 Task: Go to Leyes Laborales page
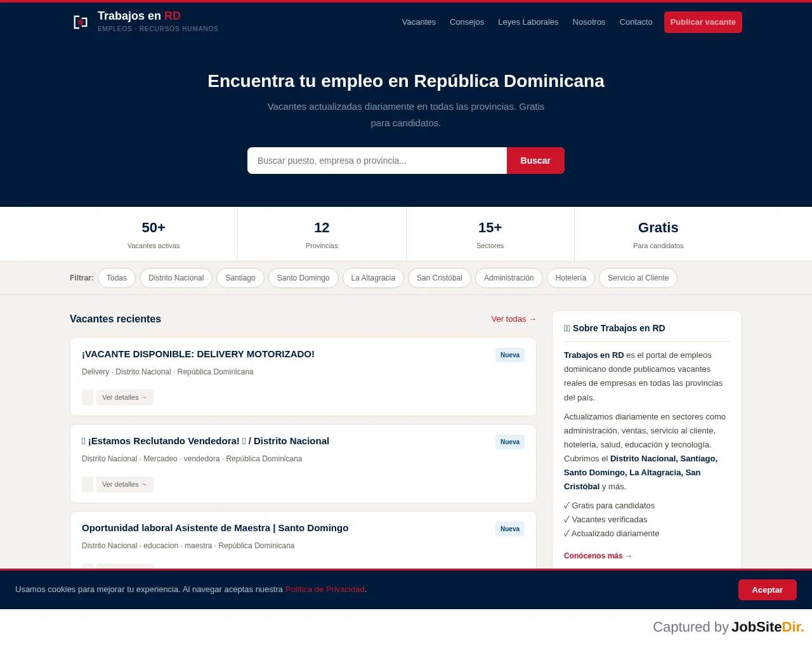pos(528,22)
